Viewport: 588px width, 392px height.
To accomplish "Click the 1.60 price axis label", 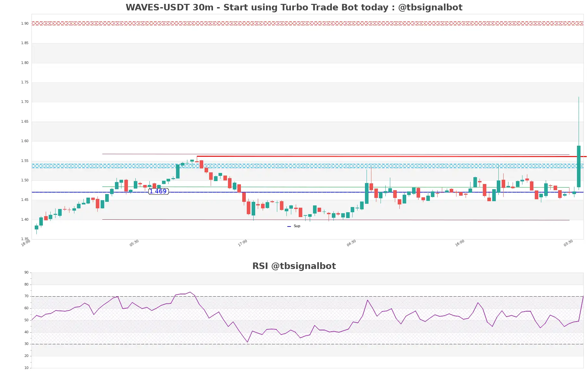I will point(25,141).
